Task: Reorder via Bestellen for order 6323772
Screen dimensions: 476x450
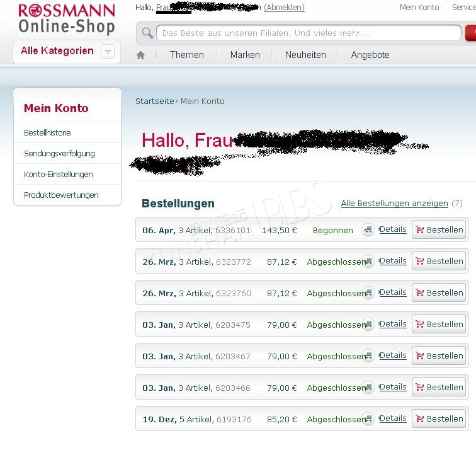Action: (x=439, y=261)
